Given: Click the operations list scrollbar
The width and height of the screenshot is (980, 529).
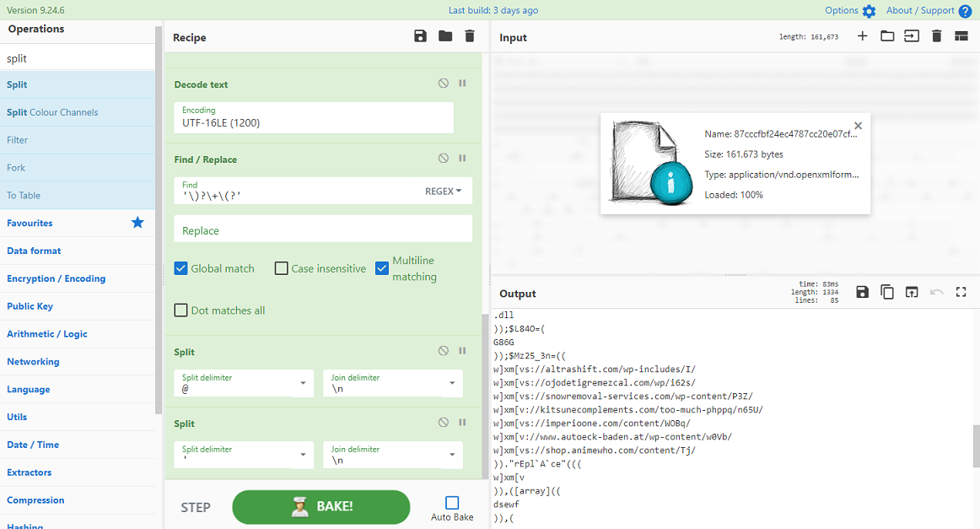Looking at the screenshot, I should [159, 219].
